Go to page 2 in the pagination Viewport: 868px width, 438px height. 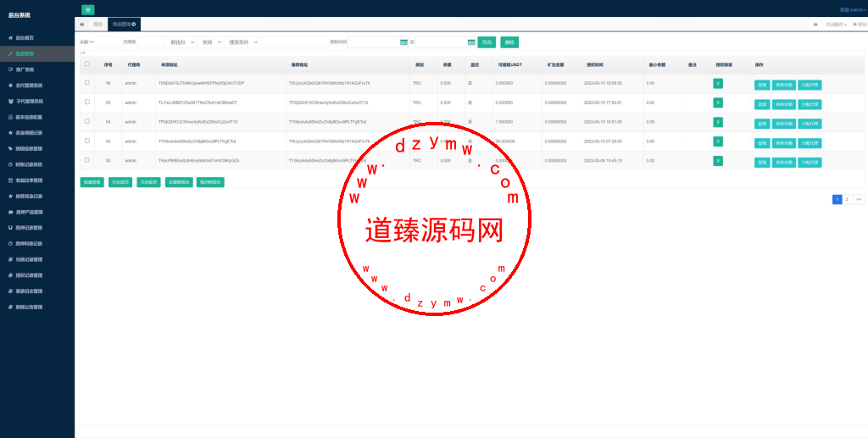847,199
